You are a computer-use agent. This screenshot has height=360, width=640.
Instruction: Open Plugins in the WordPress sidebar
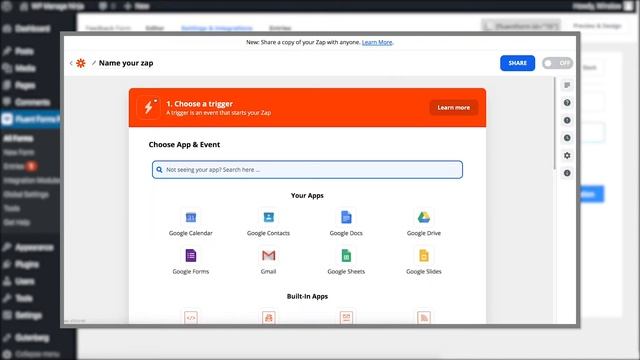[27, 264]
